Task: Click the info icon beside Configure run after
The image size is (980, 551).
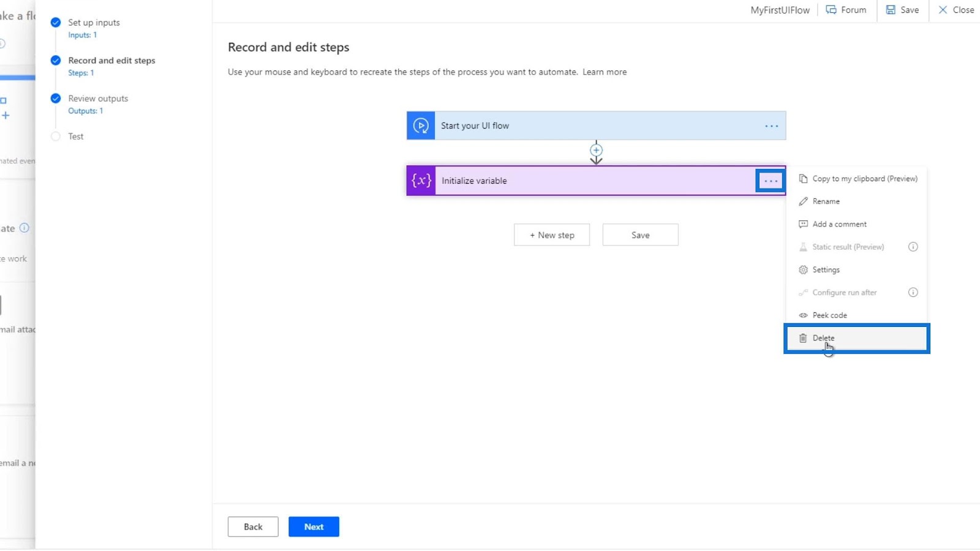Action: click(x=913, y=293)
